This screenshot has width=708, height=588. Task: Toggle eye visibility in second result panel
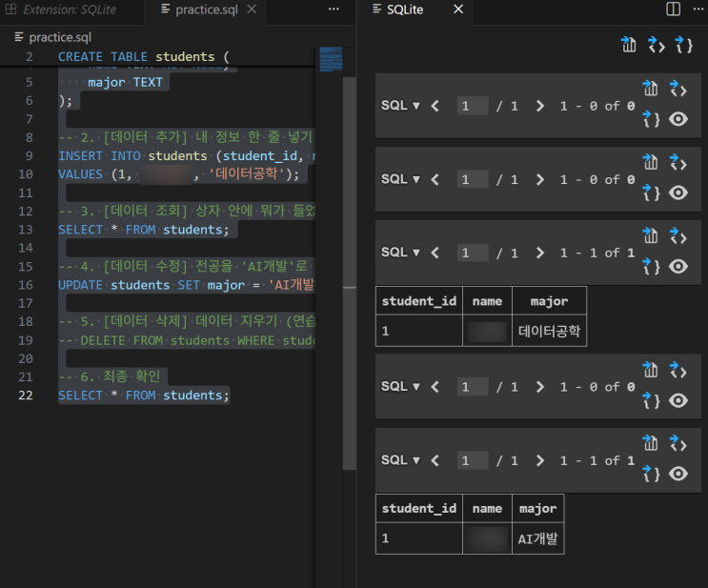click(x=678, y=193)
